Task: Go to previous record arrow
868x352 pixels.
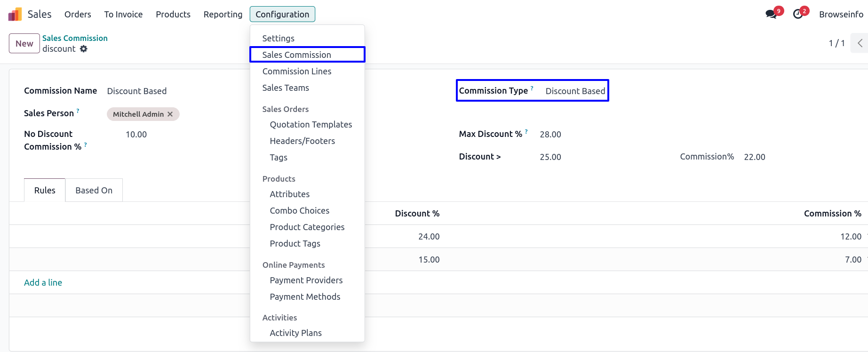Action: (860, 43)
